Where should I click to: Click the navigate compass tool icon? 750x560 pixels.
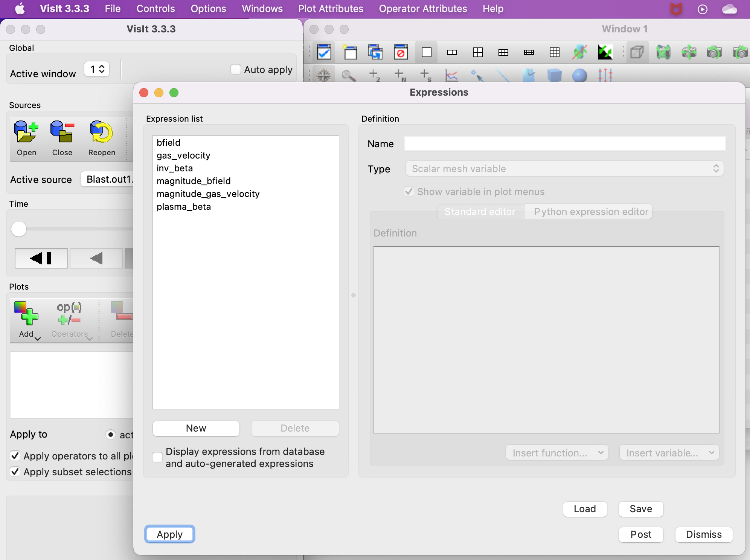tap(323, 75)
